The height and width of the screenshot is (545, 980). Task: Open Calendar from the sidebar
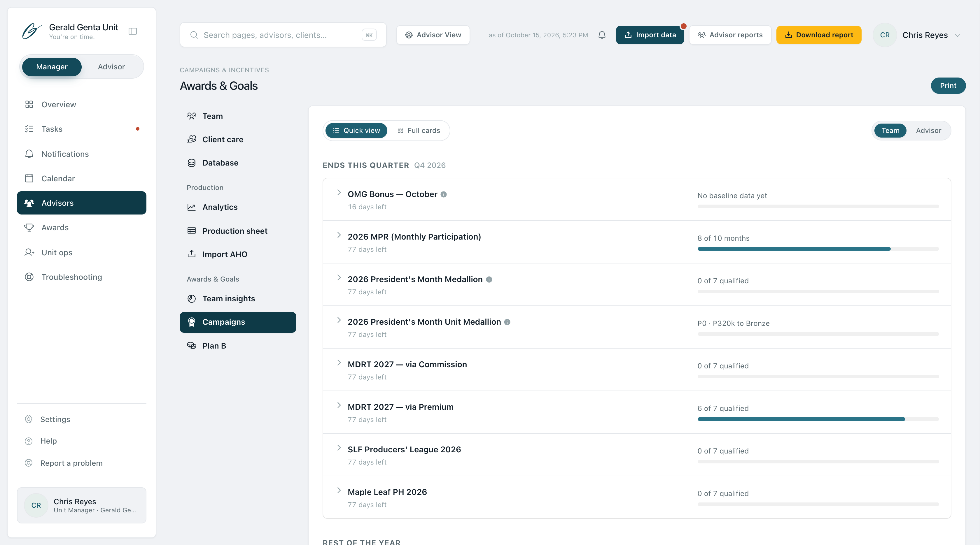click(81, 178)
